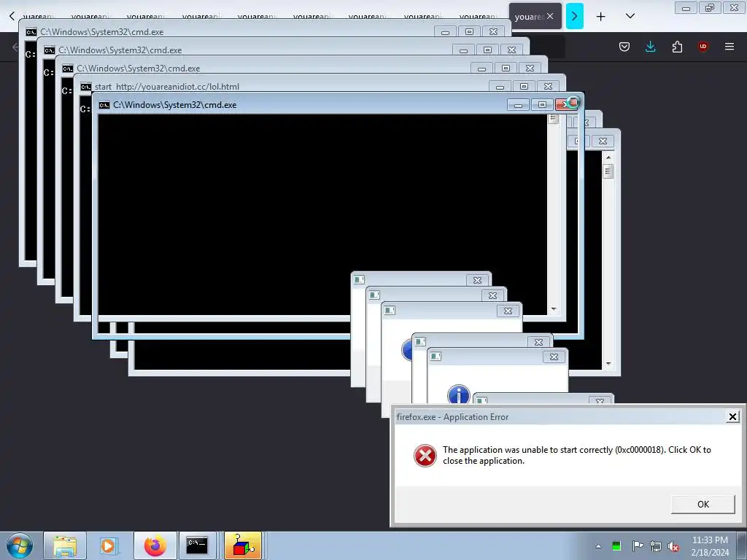747x560 pixels.
Task: Minimize the frontmost cmd.exe window
Action: tap(518, 105)
